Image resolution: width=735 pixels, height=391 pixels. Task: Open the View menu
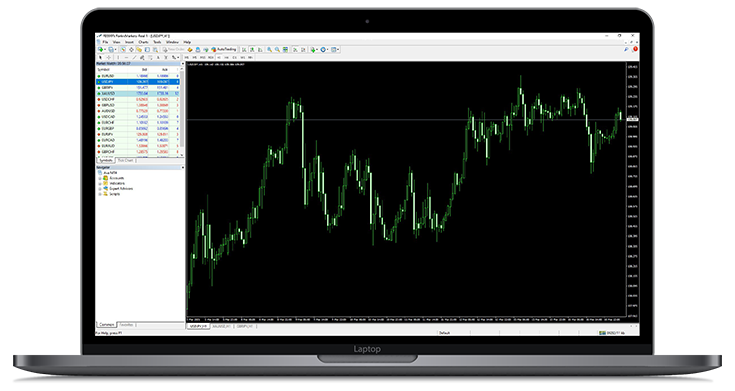(116, 42)
